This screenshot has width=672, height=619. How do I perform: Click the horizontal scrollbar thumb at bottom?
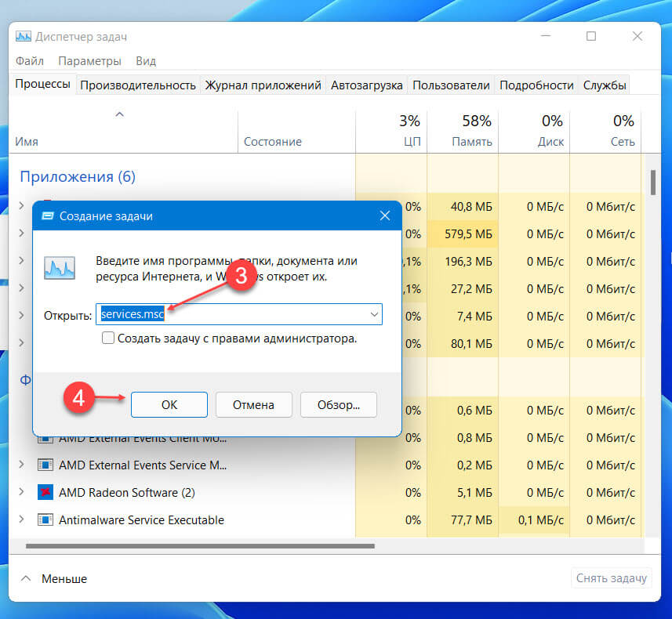[x=200, y=546]
